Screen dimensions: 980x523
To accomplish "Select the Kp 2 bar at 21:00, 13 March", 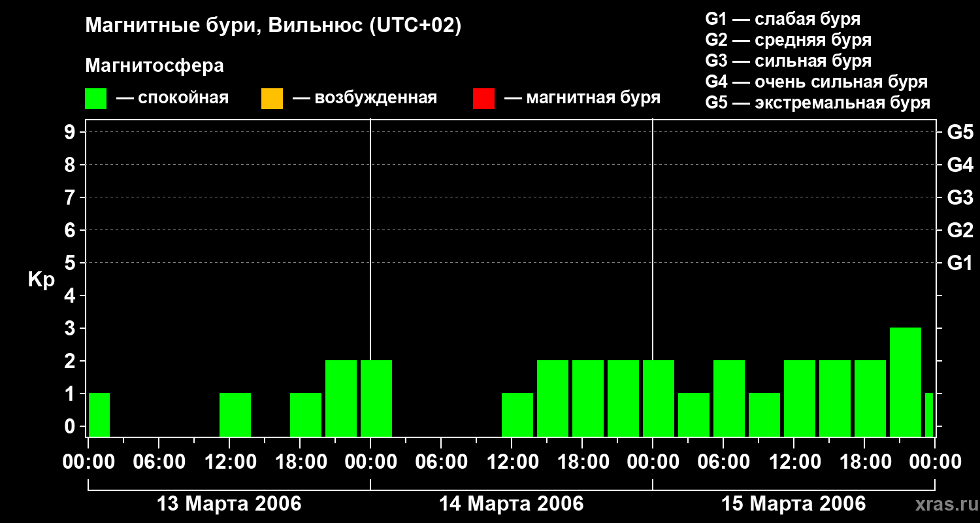I will click(341, 398).
